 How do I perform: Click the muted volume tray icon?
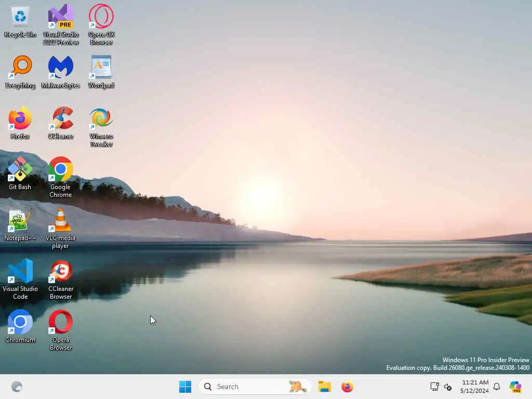pyautogui.click(x=448, y=387)
